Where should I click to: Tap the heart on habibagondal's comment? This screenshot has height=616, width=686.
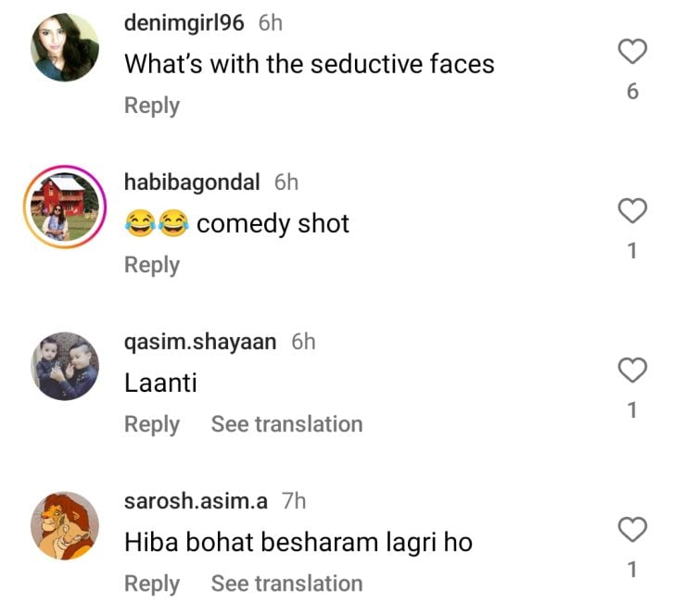coord(632,212)
